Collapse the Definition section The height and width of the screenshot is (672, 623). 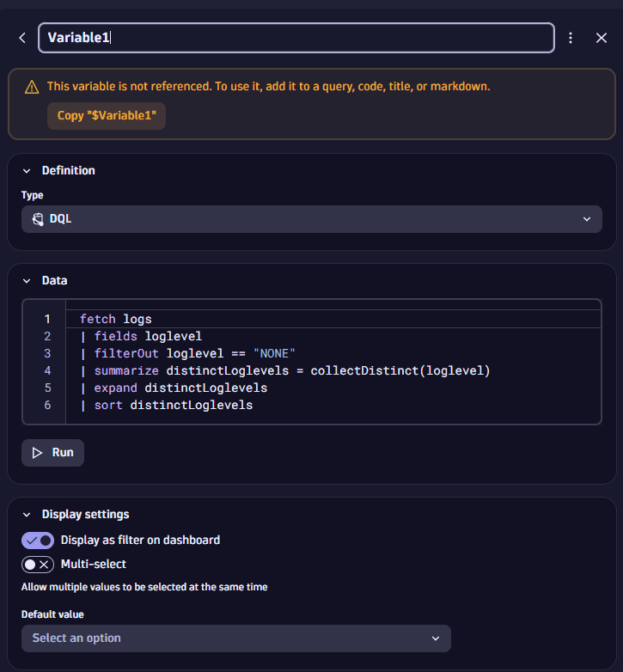[27, 171]
